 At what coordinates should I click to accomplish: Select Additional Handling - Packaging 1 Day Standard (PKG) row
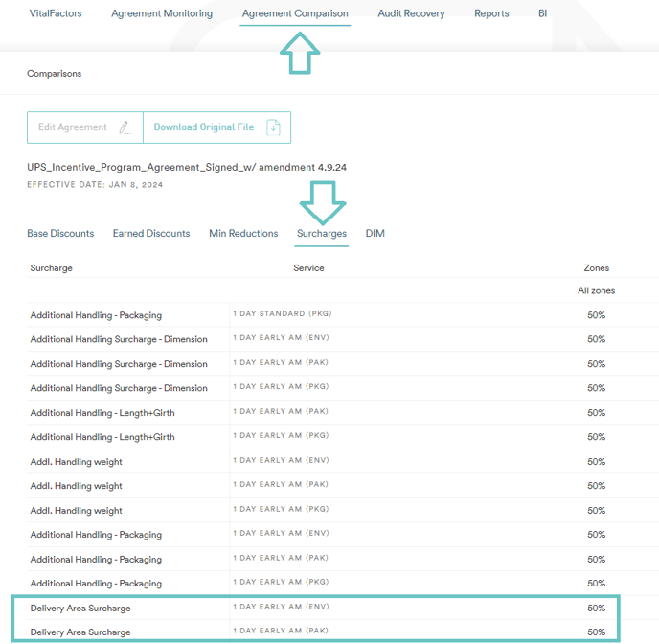point(343,315)
